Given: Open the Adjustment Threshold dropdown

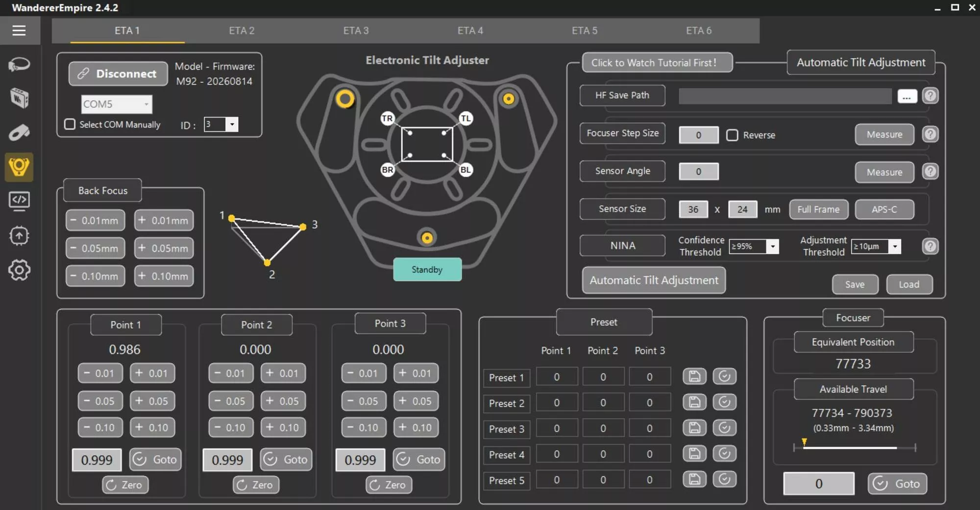Looking at the screenshot, I should [876, 246].
